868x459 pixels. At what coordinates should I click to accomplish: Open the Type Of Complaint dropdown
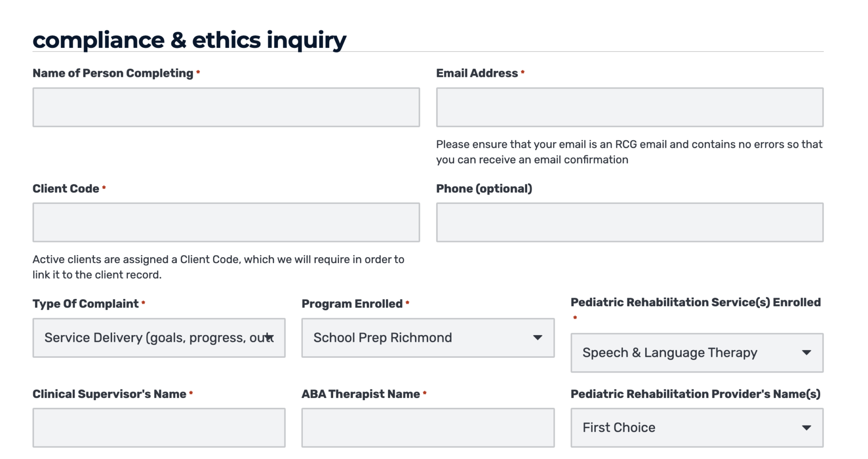click(x=159, y=338)
